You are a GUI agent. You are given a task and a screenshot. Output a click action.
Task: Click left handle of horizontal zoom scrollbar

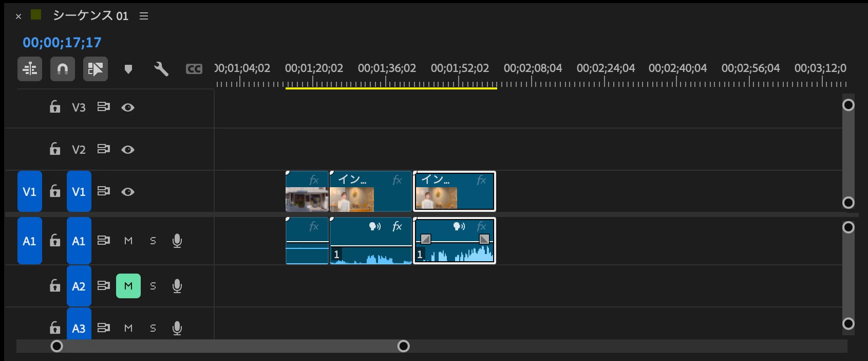coord(57,346)
